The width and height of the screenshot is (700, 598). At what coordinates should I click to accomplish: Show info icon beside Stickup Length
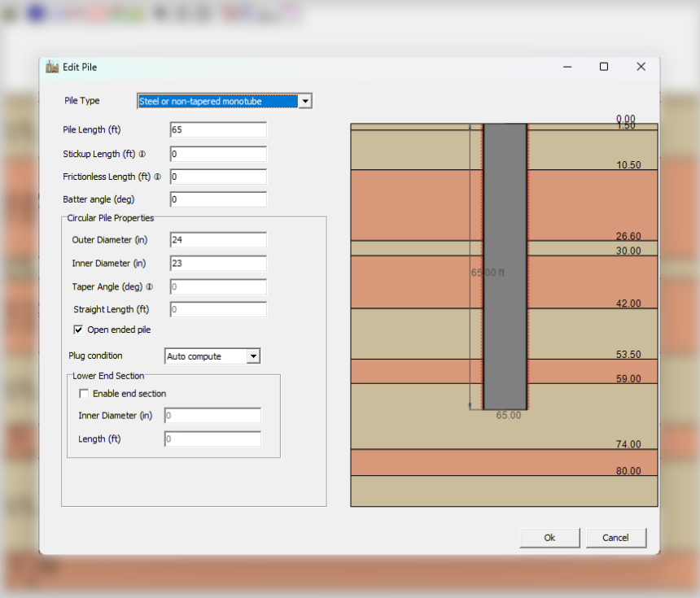tap(142, 154)
